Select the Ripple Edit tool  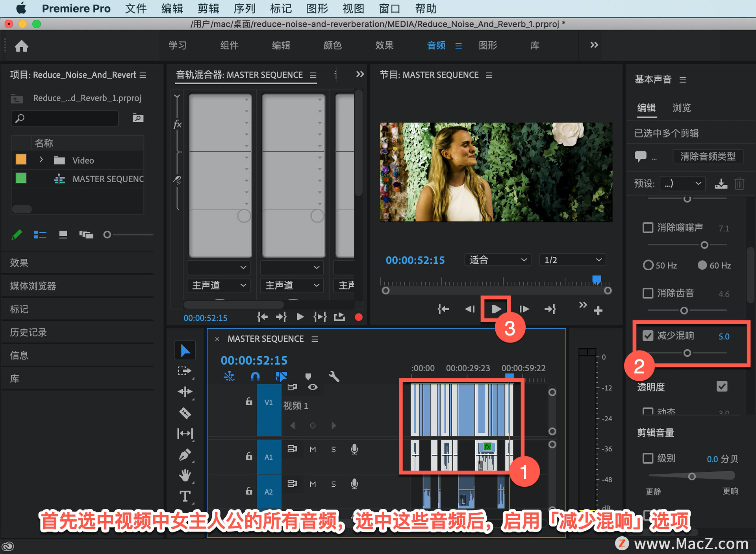point(185,391)
